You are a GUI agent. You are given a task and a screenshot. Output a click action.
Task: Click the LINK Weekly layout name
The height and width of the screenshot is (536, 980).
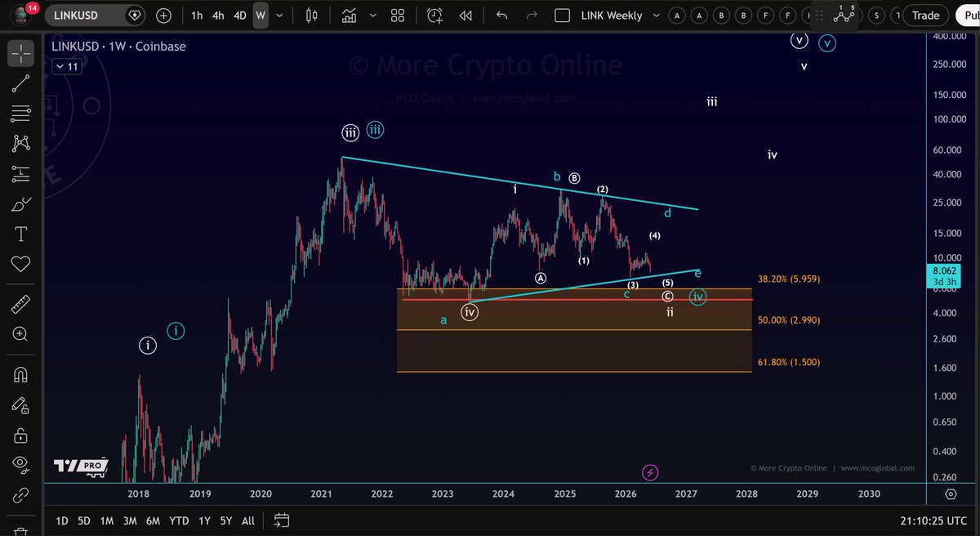point(612,16)
